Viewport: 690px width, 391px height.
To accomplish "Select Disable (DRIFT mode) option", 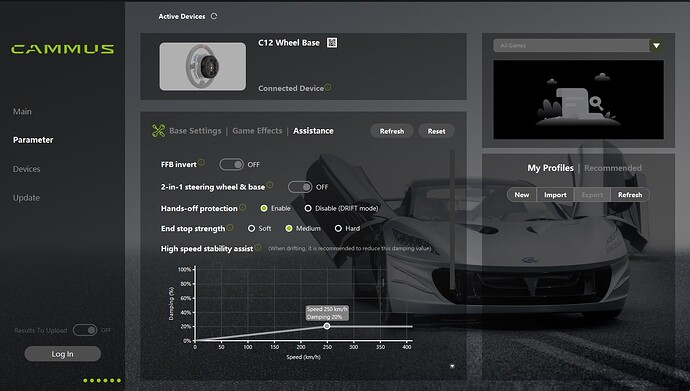I will tap(308, 208).
